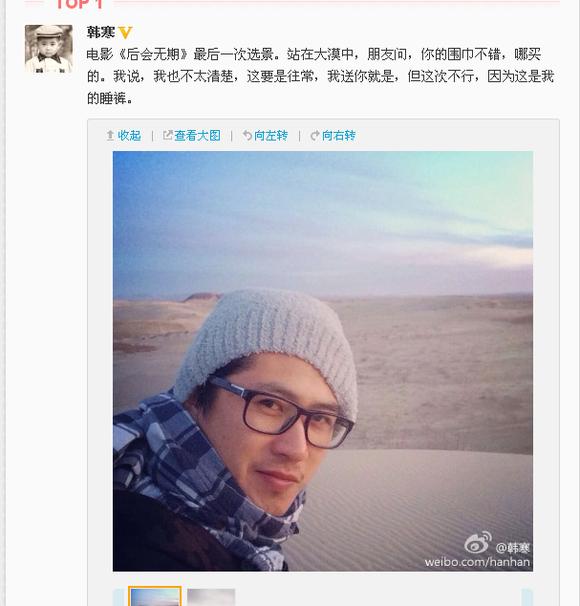Click the left arrow of the thumbnail strip

[118, 597]
